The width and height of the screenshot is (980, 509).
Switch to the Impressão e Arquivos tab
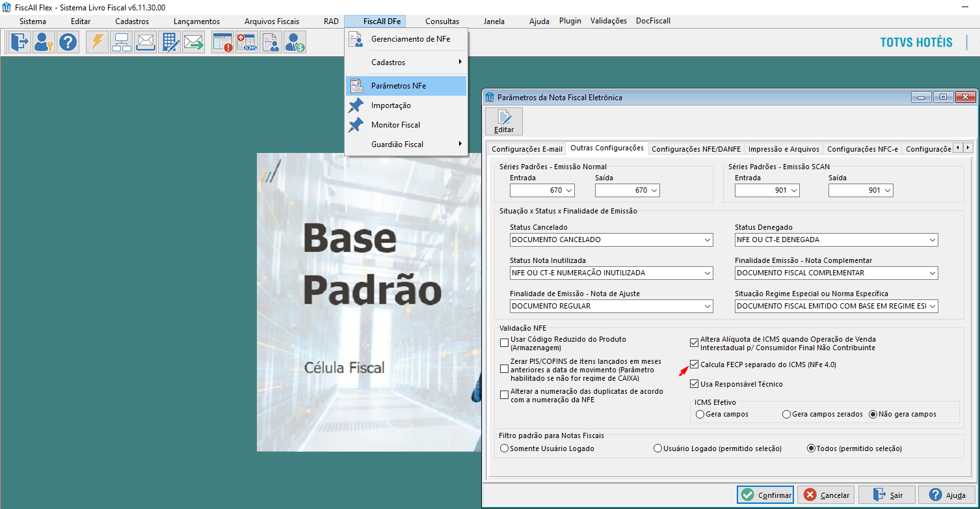(784, 149)
